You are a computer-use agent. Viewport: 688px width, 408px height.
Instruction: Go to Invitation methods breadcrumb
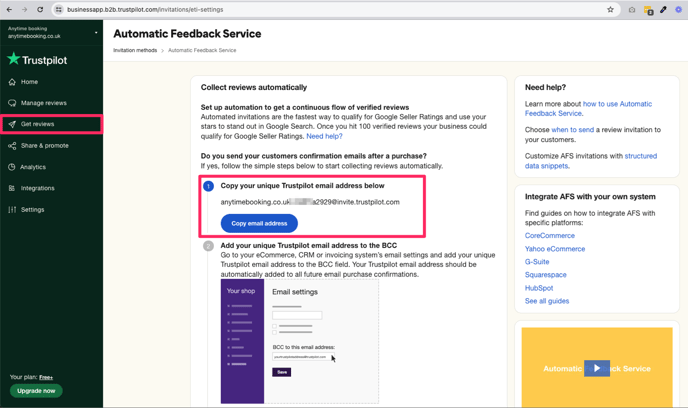coord(135,50)
